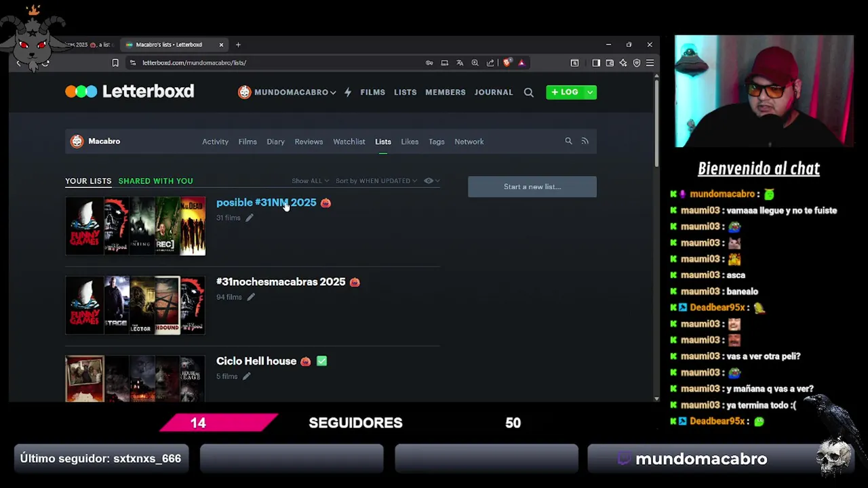Click the Macabro profile avatar
868x488 pixels.
coord(77,141)
